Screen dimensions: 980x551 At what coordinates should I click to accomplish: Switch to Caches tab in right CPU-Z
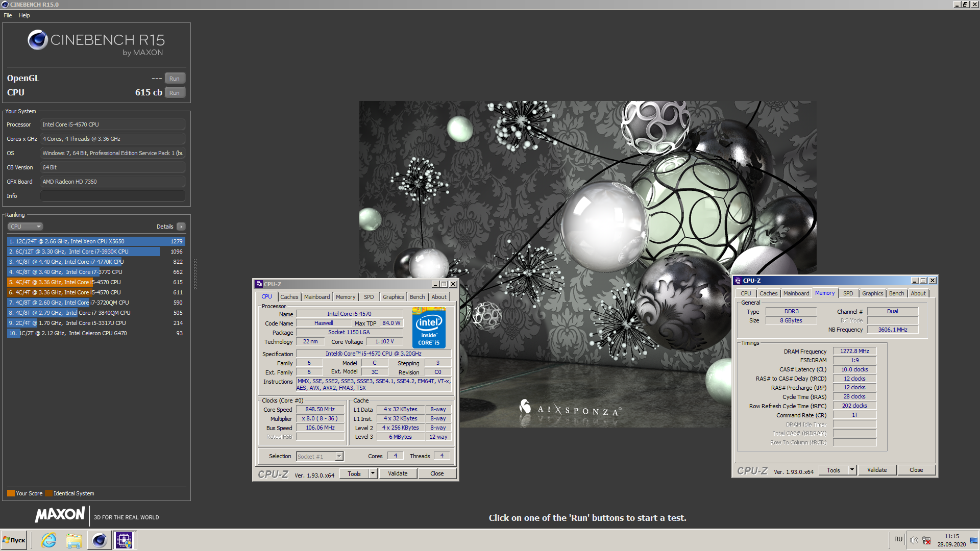(769, 293)
